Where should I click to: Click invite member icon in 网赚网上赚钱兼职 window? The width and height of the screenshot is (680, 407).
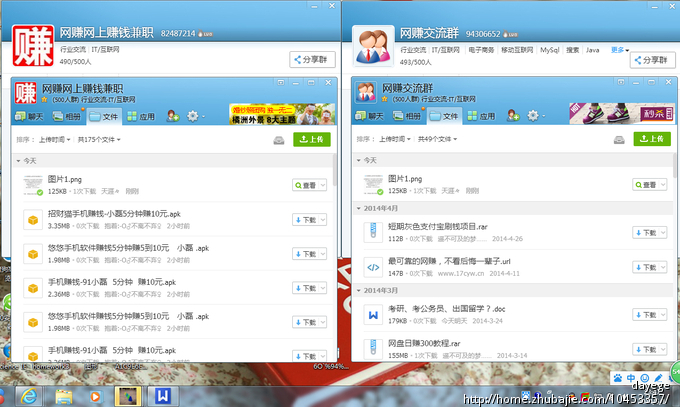(x=173, y=116)
